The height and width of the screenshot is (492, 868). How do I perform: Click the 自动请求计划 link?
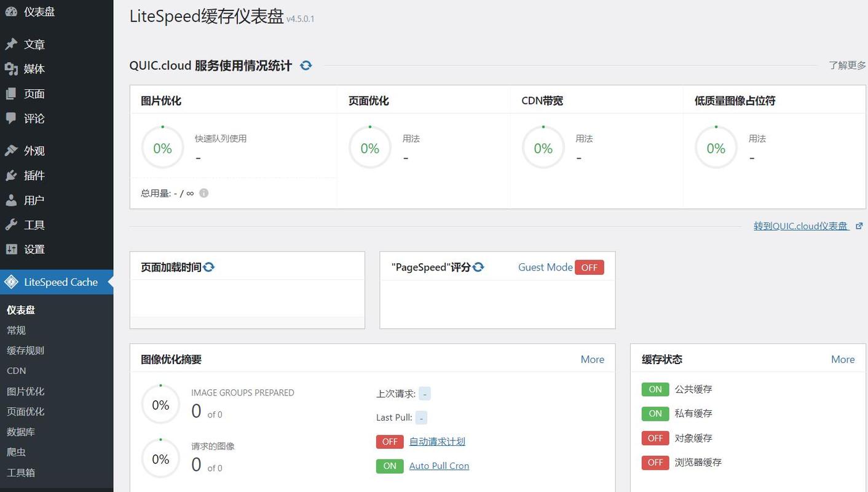click(x=437, y=442)
